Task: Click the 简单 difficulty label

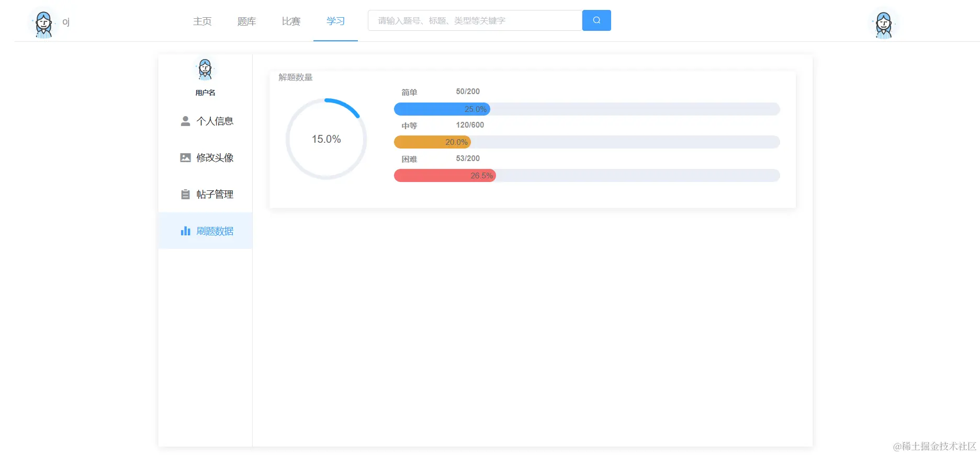Action: click(x=409, y=93)
